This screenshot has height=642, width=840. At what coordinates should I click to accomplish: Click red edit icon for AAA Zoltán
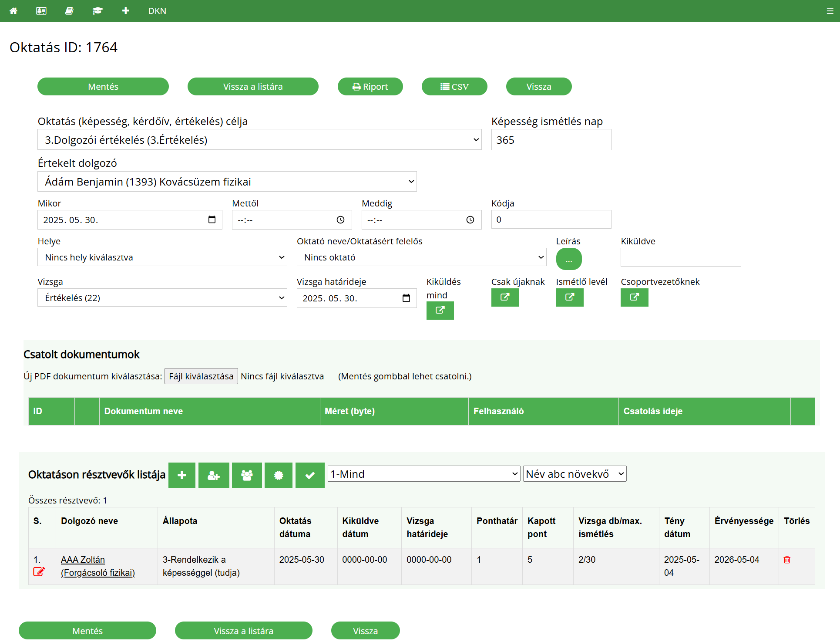[x=39, y=572]
